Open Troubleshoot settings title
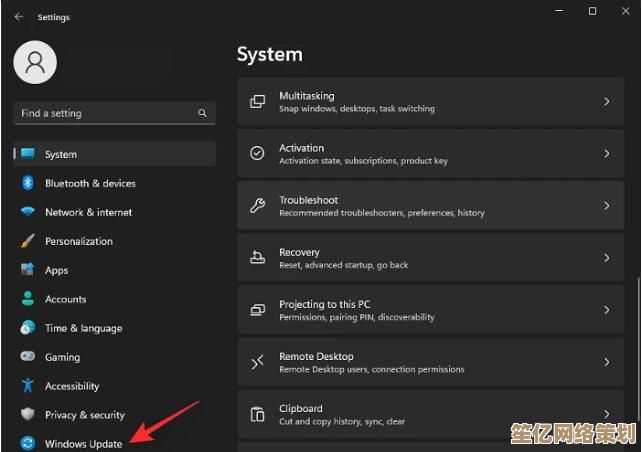 coord(309,200)
